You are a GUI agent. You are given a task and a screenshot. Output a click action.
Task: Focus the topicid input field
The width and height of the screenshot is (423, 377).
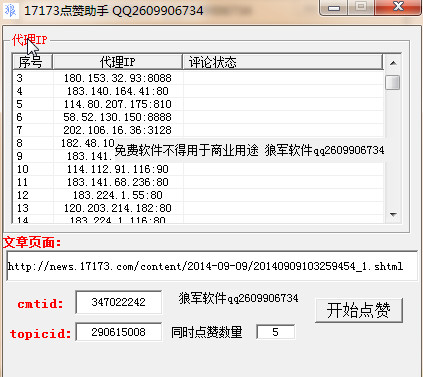point(119,332)
